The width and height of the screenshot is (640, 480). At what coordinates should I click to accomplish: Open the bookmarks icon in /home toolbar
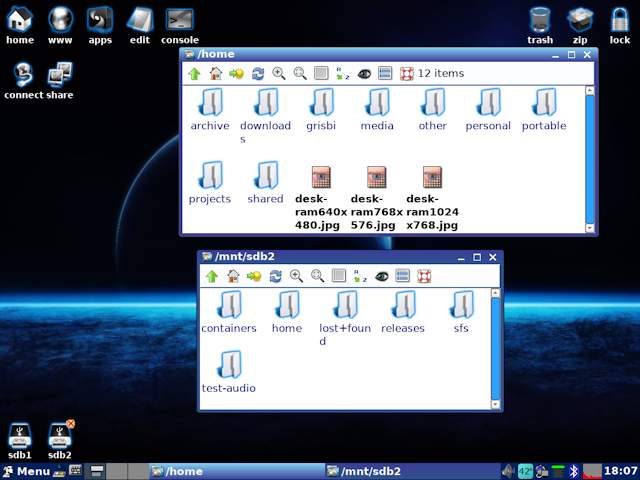point(236,73)
